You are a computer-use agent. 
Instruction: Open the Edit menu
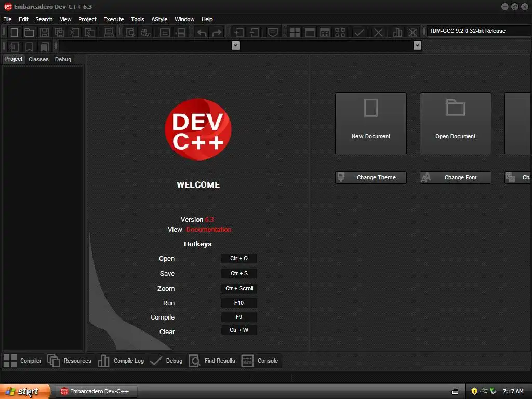(23, 19)
